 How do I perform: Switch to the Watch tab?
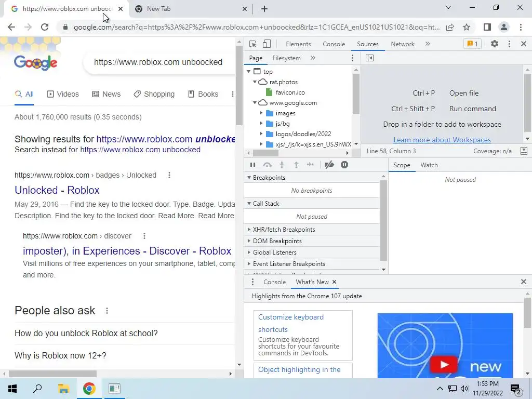click(429, 165)
